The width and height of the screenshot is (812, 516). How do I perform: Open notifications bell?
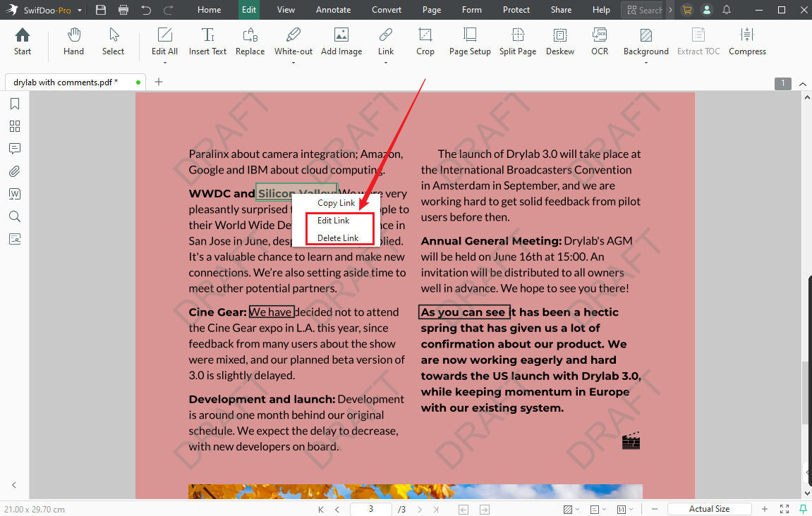(x=727, y=10)
